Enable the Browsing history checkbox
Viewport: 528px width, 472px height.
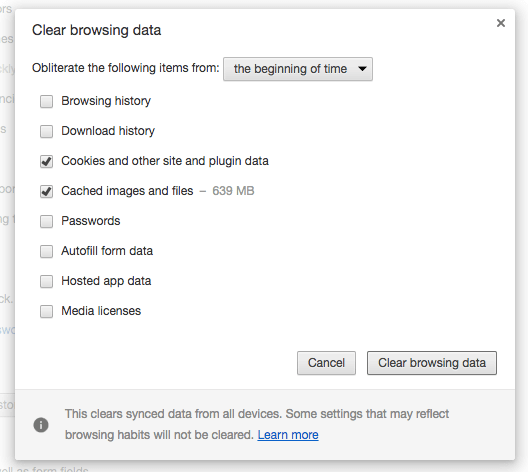[x=46, y=101]
